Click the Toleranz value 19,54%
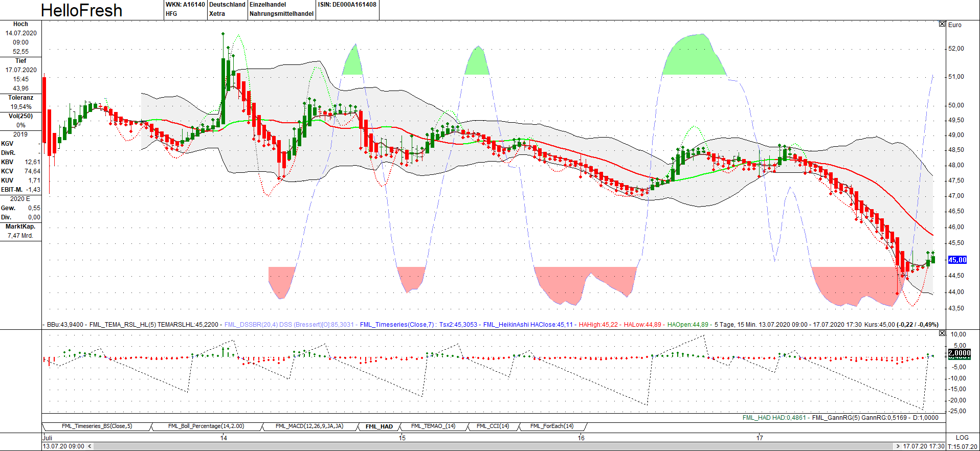The image size is (980, 451). (21, 107)
